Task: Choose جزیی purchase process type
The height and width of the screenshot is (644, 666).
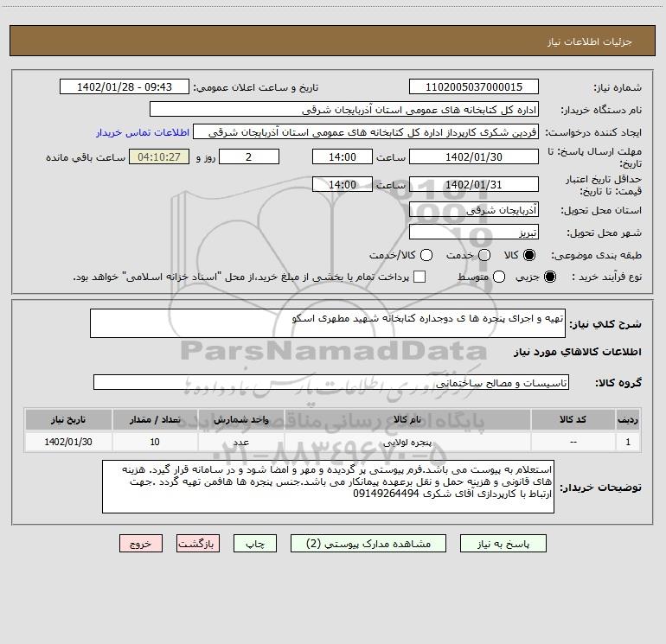Action: click(550, 277)
